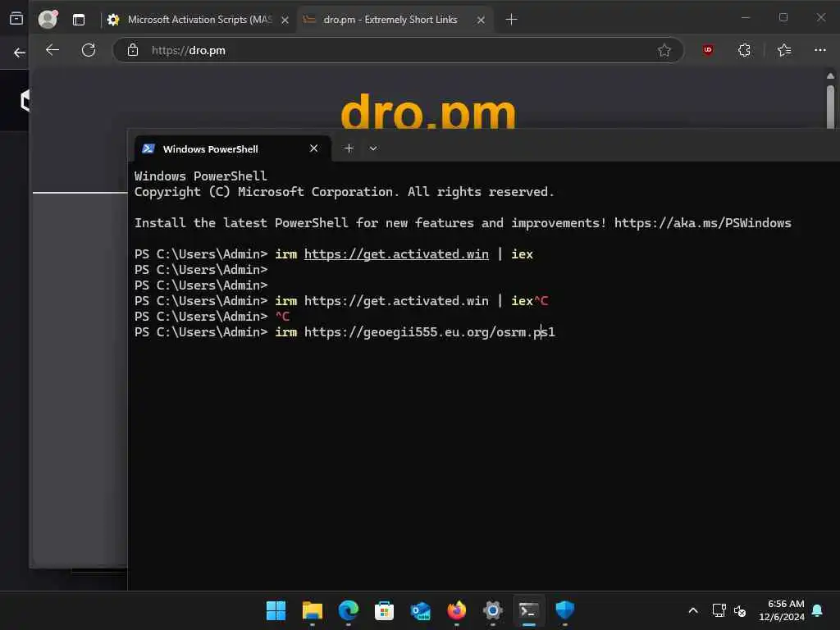View site information lock icon
The height and width of the screenshot is (630, 840).
132,50
